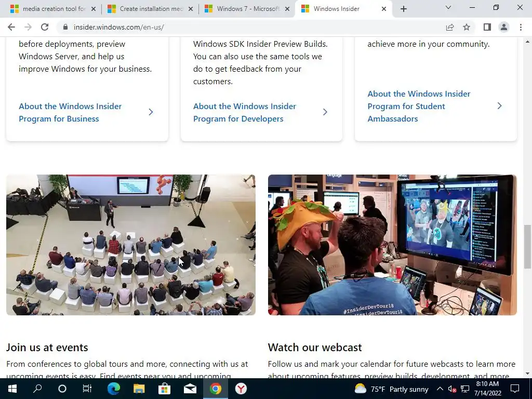
Task: Open File Explorer from the taskbar
Action: point(139,389)
